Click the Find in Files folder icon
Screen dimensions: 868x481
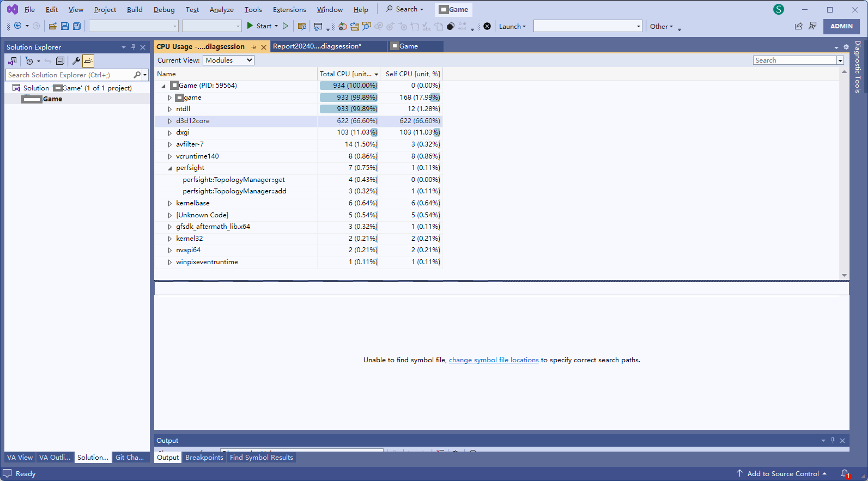(302, 26)
